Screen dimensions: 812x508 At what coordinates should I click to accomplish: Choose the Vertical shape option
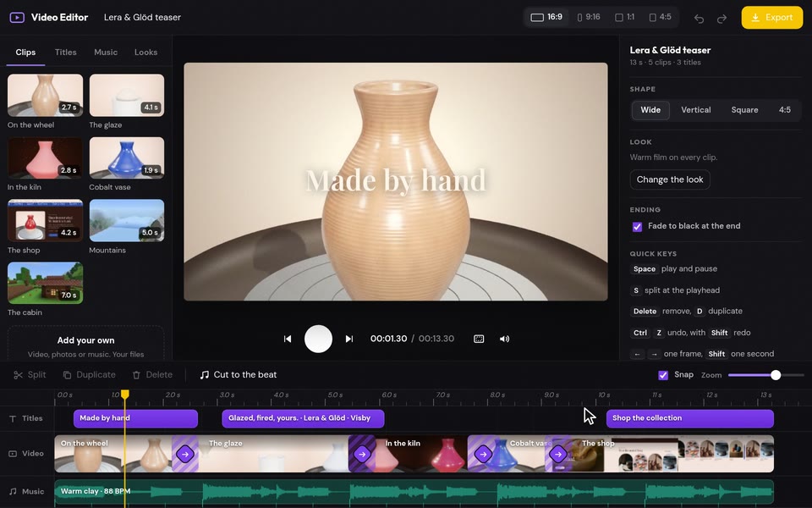click(x=696, y=110)
